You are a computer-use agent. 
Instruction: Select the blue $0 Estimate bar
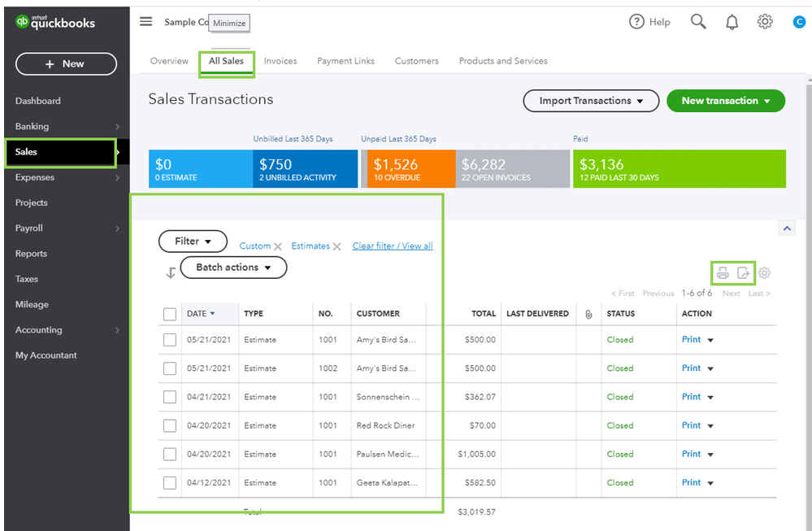201,169
